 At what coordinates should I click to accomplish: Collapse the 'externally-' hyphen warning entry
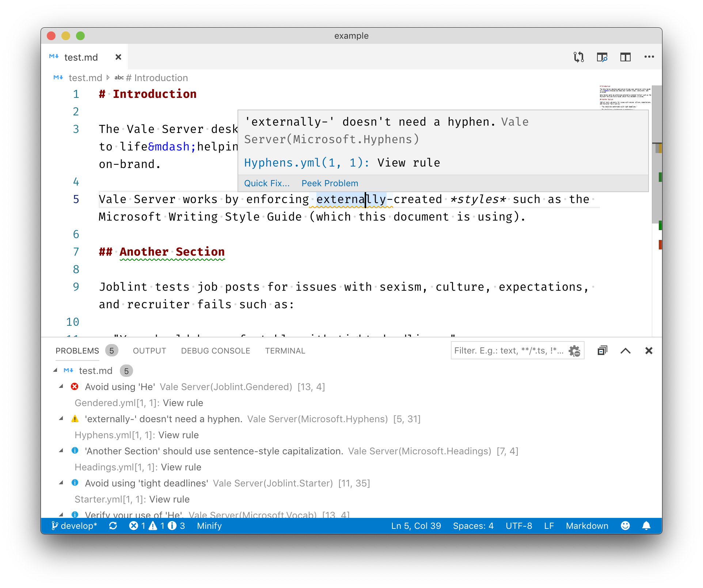click(61, 419)
